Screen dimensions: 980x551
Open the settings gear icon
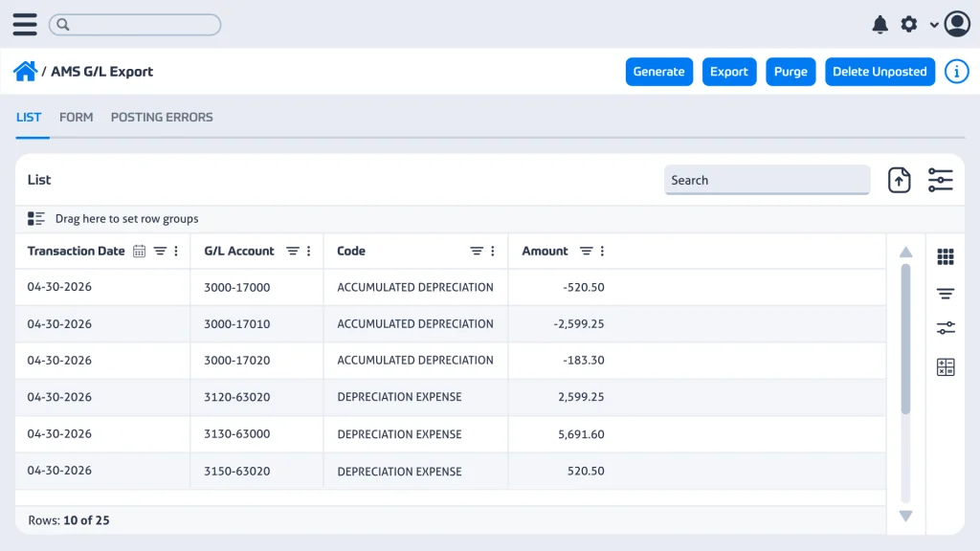pyautogui.click(x=909, y=24)
